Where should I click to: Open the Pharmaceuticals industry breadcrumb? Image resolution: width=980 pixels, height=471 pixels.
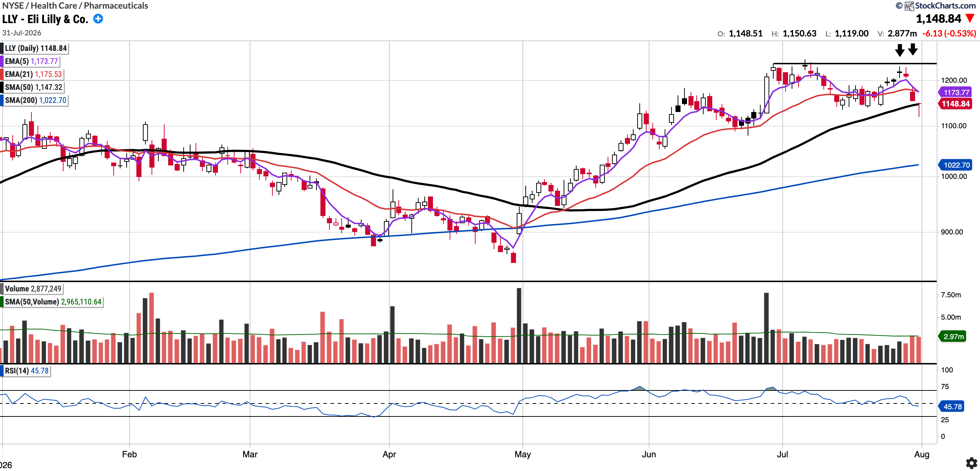tap(116, 6)
